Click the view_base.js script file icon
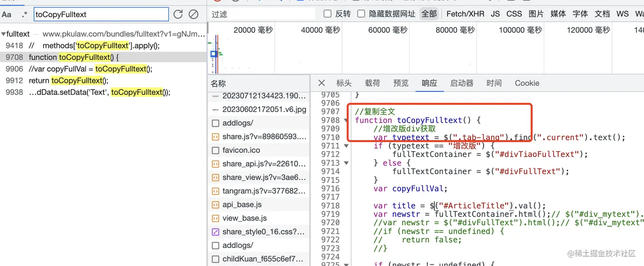This screenshot has height=266, width=644. [215, 219]
